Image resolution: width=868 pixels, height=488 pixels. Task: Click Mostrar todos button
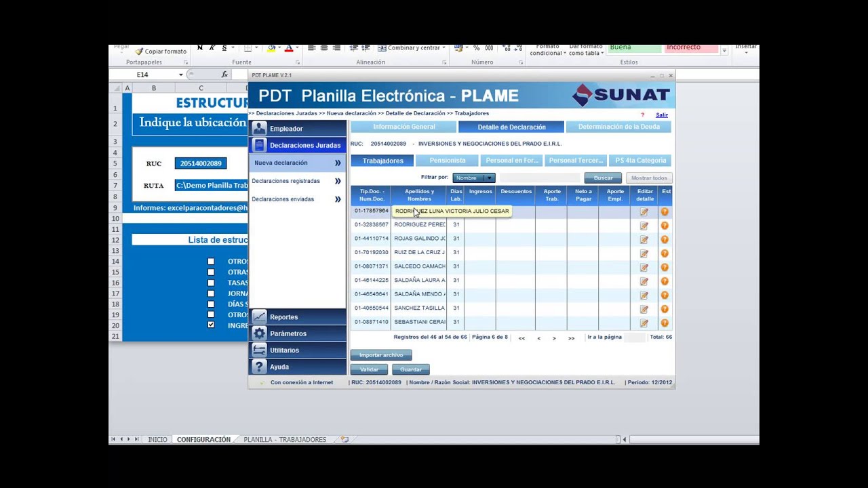(649, 178)
